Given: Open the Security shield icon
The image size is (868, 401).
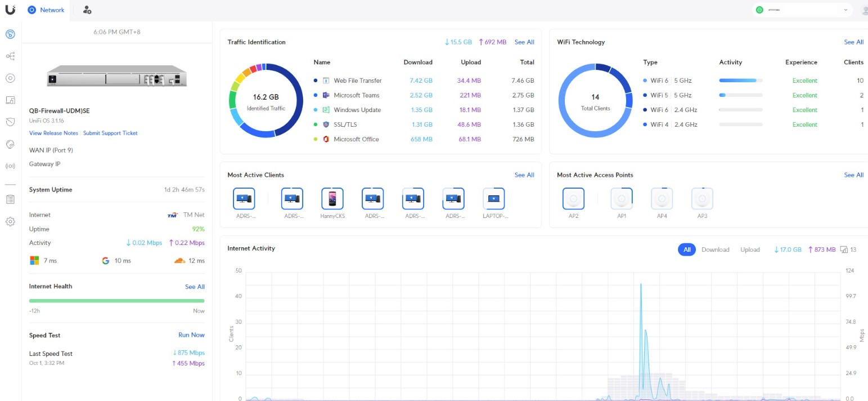Looking at the screenshot, I should (10, 122).
